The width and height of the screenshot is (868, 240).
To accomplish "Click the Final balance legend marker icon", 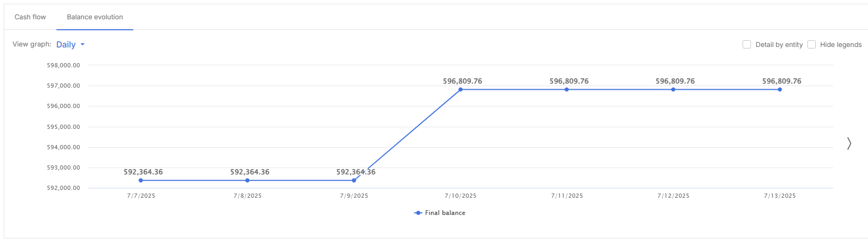I will [418, 213].
